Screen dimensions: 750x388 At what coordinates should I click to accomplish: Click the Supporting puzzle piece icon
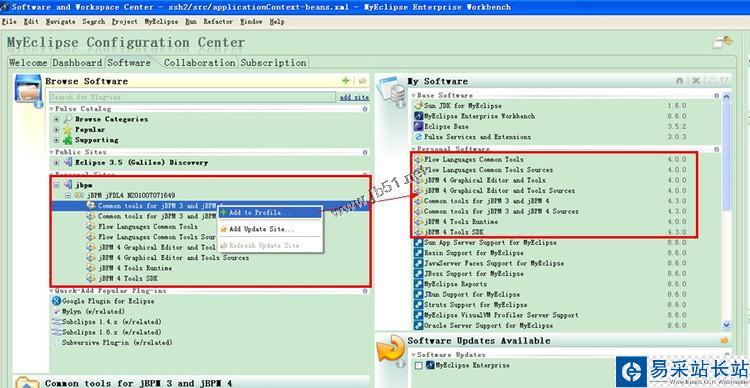point(68,140)
